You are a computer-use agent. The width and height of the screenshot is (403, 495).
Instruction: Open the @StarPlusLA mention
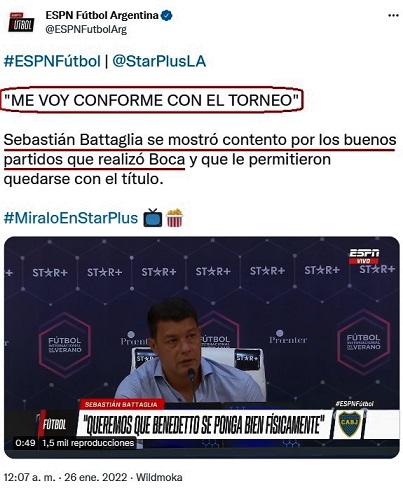click(159, 61)
